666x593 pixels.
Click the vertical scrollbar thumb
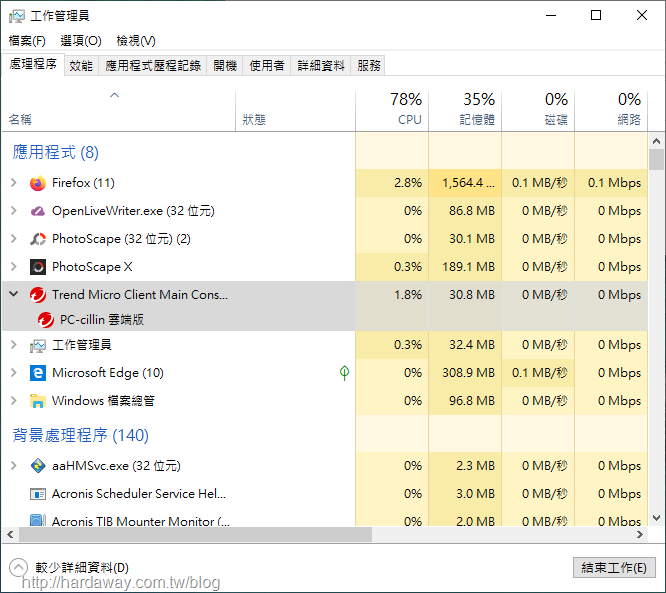point(656,159)
